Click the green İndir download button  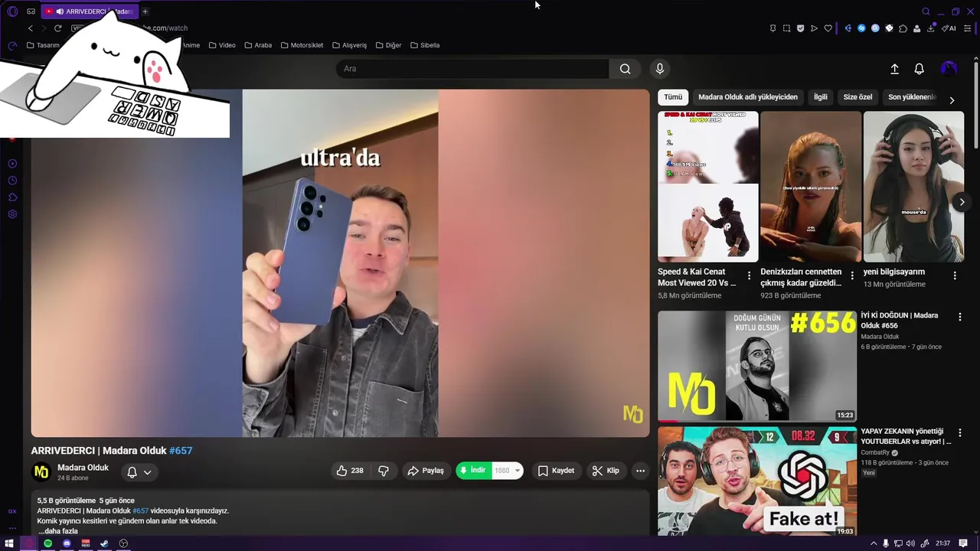coord(473,471)
